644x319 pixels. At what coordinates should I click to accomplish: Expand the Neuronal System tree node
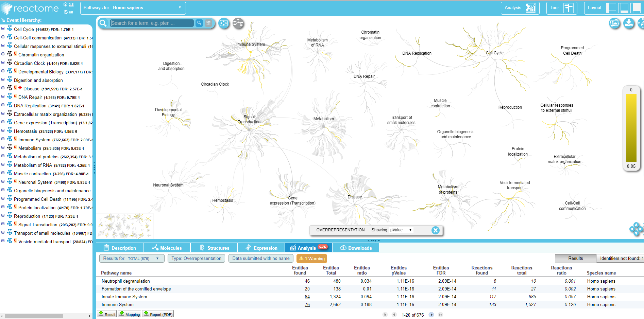(3, 181)
